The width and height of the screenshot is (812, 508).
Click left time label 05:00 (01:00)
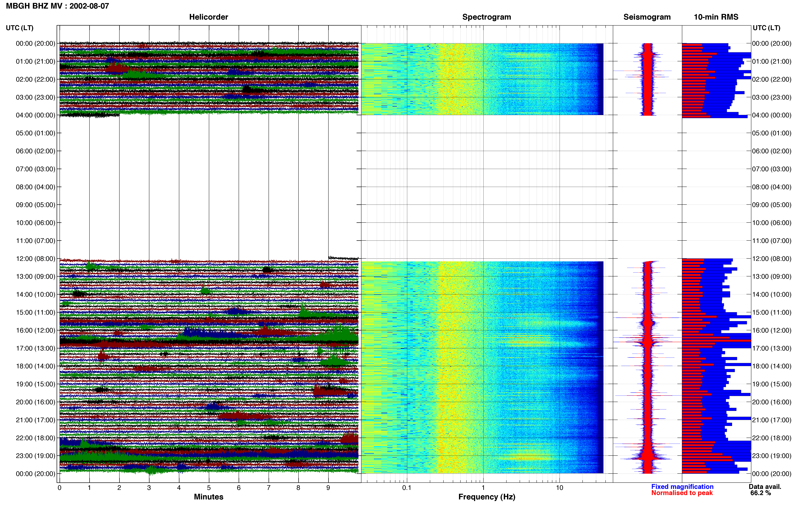pos(36,133)
